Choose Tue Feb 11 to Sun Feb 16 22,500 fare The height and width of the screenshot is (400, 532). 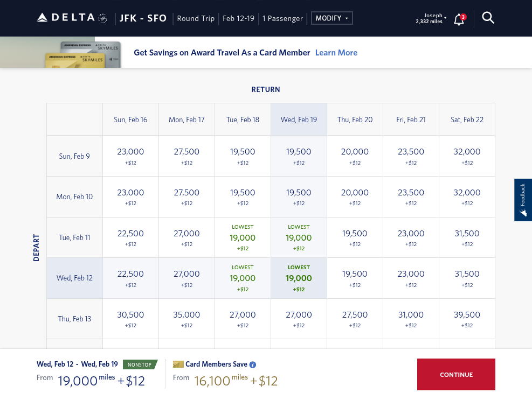(x=130, y=237)
